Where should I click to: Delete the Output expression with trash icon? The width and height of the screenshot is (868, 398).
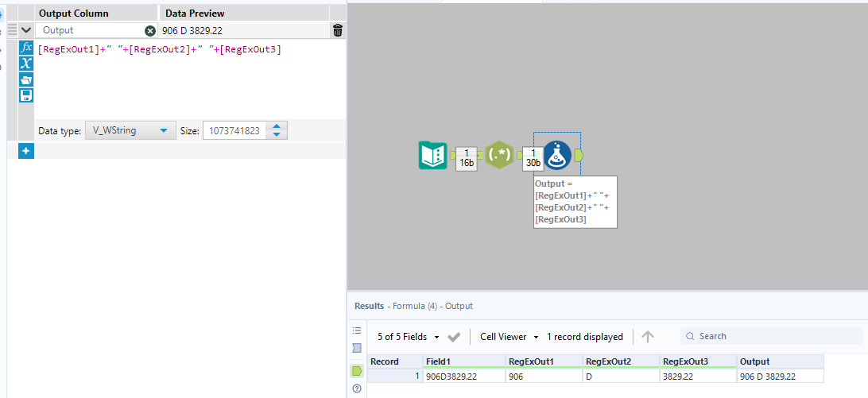(338, 30)
